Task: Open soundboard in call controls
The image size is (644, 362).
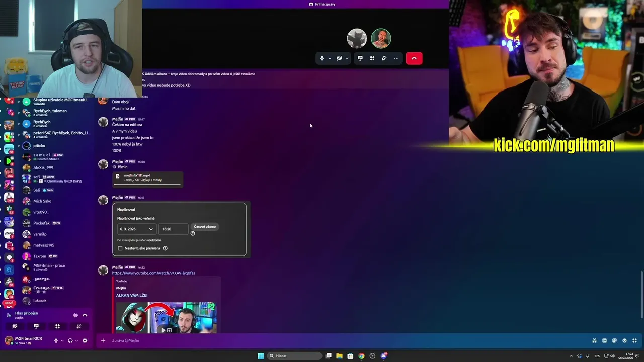Action: tap(384, 58)
